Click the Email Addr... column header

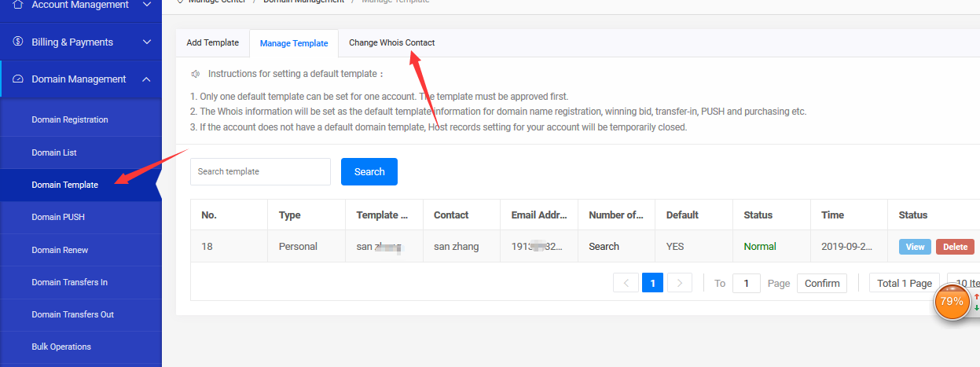(538, 215)
